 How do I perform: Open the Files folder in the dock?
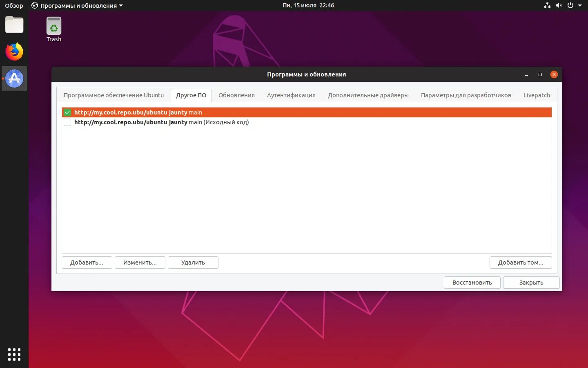(14, 25)
